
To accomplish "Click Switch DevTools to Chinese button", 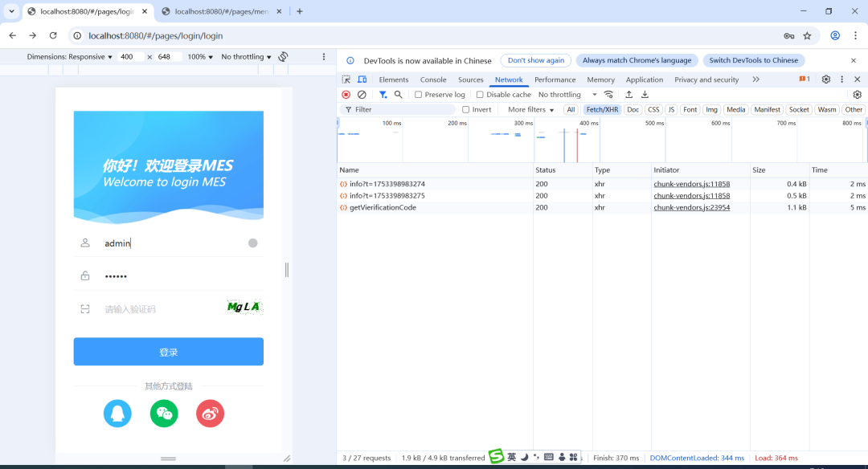I will (753, 60).
